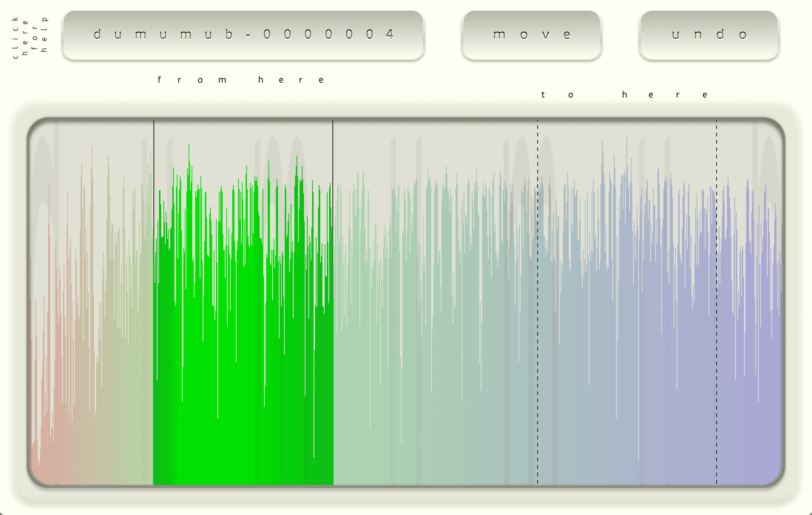Select the left solid source boundary line

[154, 302]
